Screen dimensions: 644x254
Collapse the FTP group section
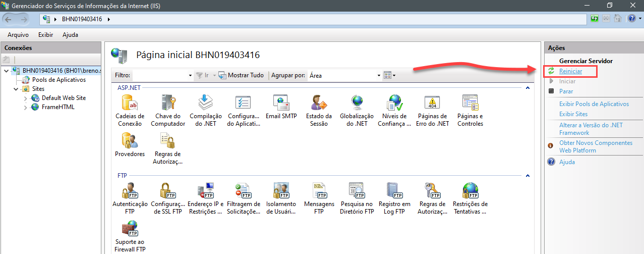[528, 176]
